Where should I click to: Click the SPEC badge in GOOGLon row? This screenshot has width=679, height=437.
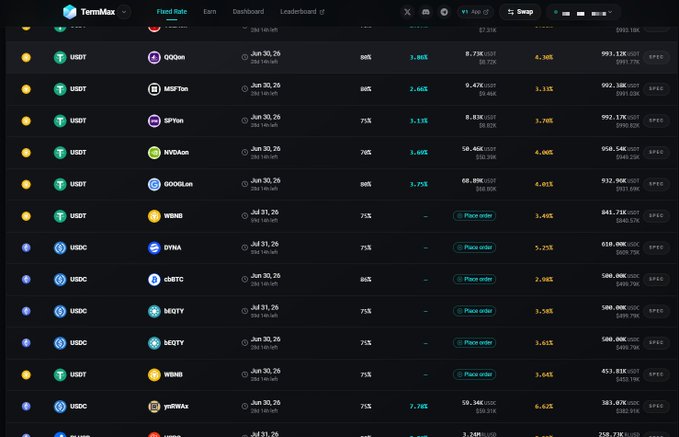click(656, 184)
